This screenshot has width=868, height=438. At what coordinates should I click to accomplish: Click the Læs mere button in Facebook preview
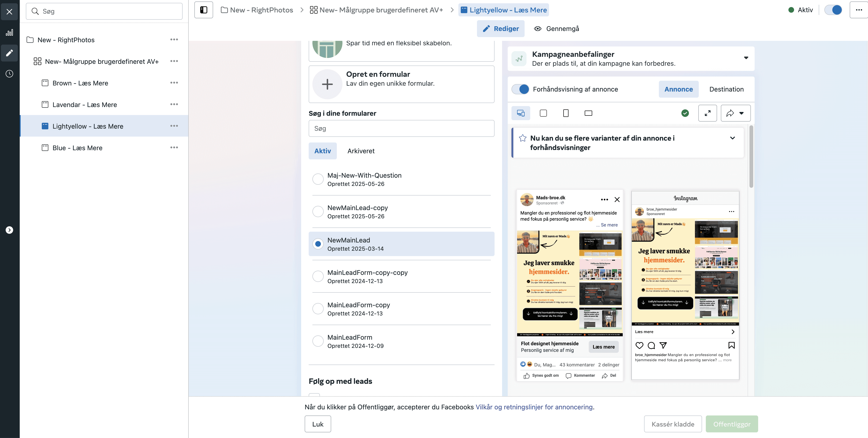pyautogui.click(x=603, y=347)
